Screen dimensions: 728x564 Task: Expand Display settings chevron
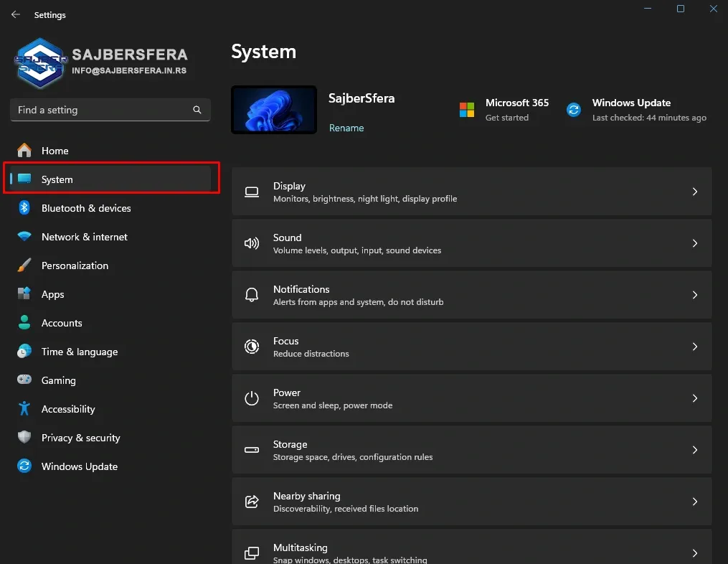(694, 192)
